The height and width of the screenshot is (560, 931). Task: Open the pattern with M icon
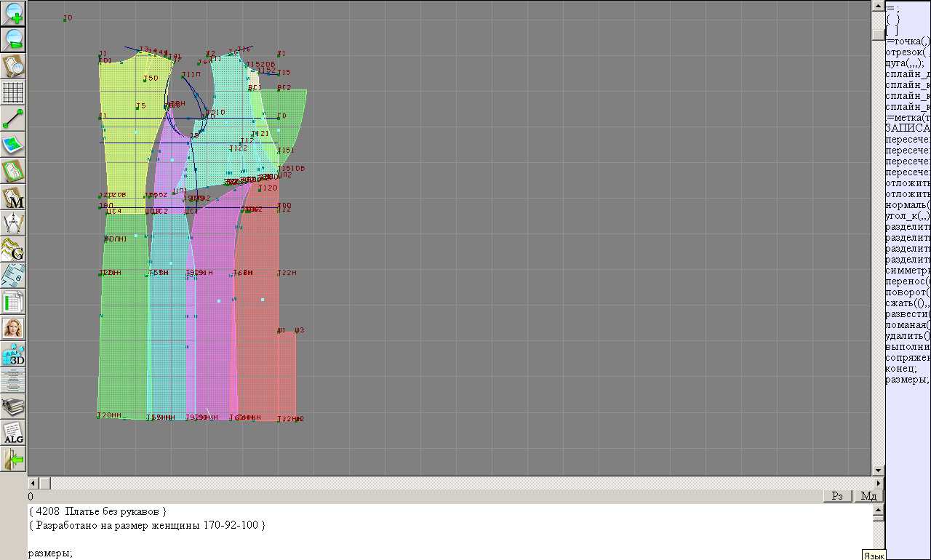[14, 197]
